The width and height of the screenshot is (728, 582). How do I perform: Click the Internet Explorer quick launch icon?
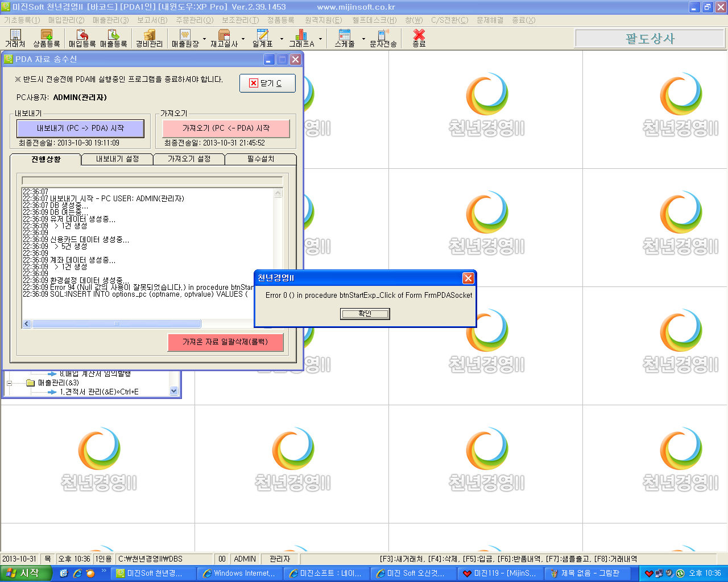[77, 573]
